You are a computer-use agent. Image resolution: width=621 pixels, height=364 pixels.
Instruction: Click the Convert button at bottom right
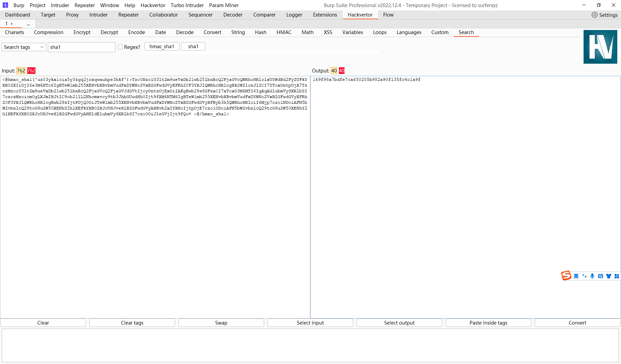pyautogui.click(x=577, y=323)
